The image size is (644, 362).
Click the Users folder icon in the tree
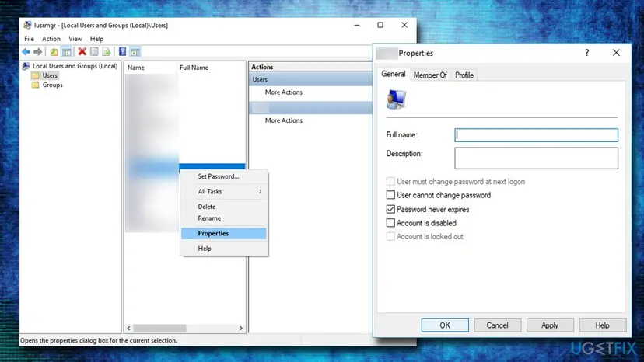pyautogui.click(x=35, y=75)
